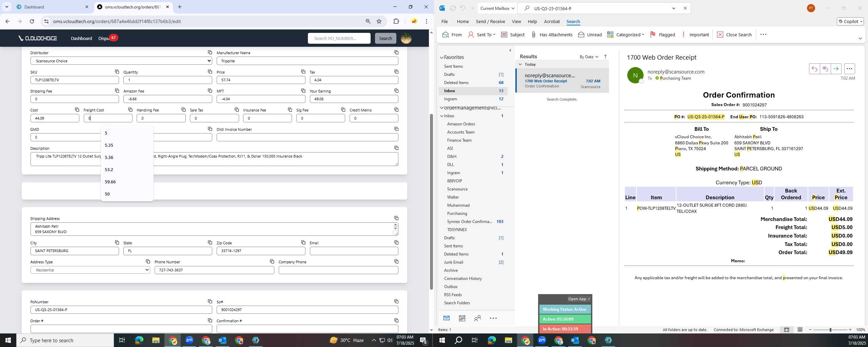Click Reply arrow in Outlook email
Screen dimensions: 868x347
[x=814, y=69]
